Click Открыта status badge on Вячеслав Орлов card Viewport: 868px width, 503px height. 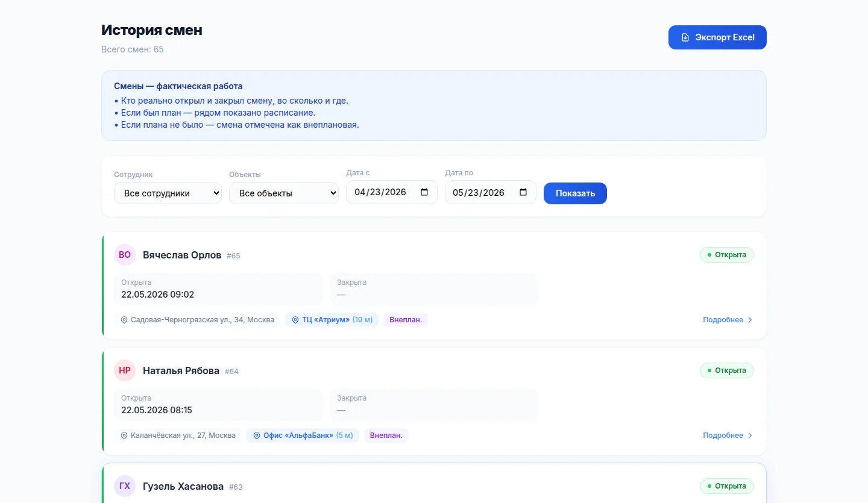pyautogui.click(x=726, y=255)
